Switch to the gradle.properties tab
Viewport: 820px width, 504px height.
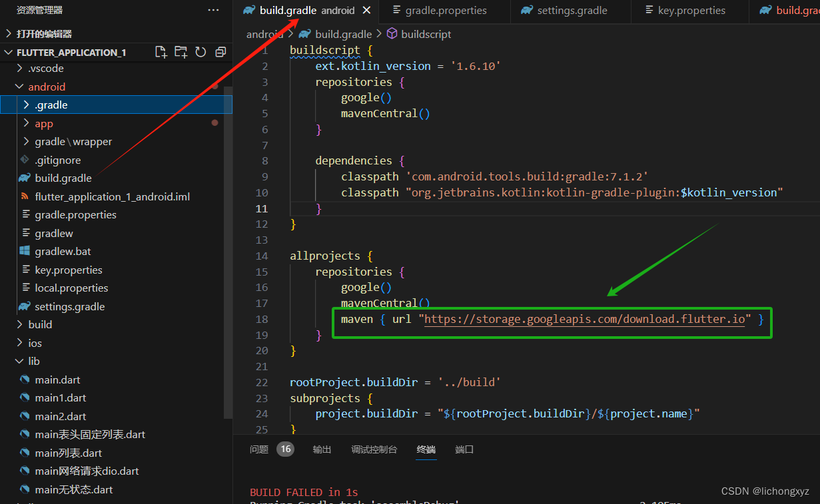pyautogui.click(x=440, y=11)
